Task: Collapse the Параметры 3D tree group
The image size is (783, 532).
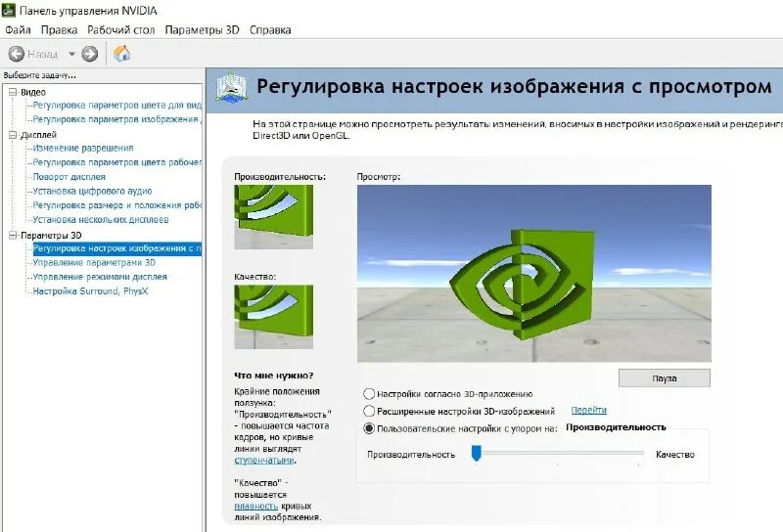Action: coord(13,235)
